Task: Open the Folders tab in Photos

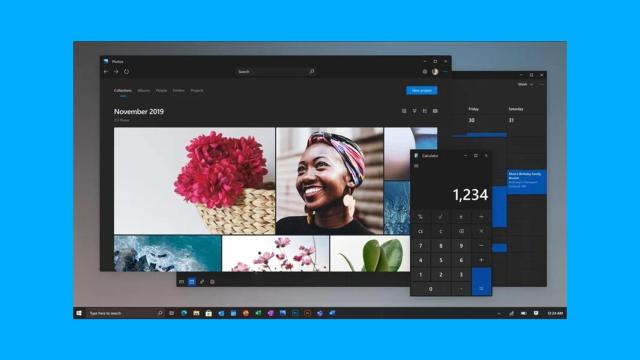Action: click(179, 91)
